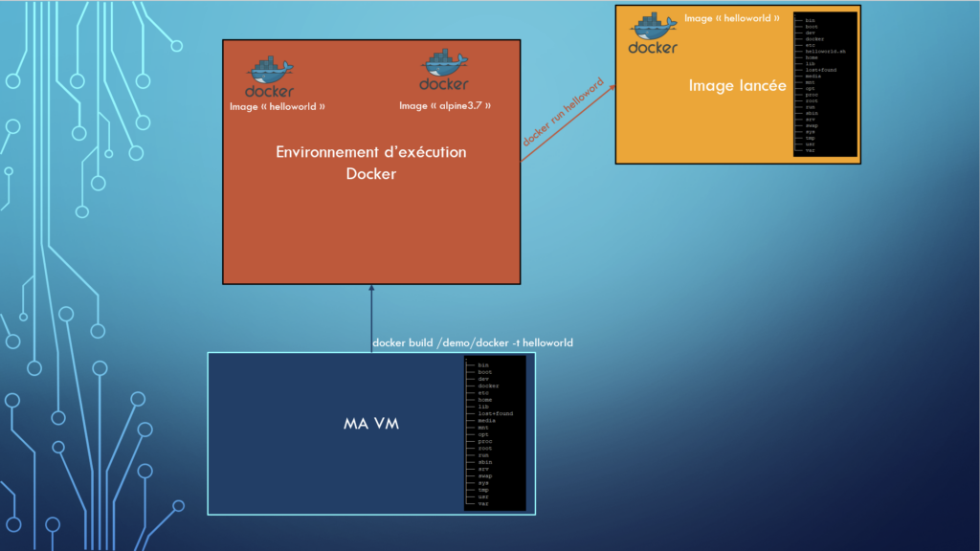Click "boot" in the MA VM file listing

485,372
